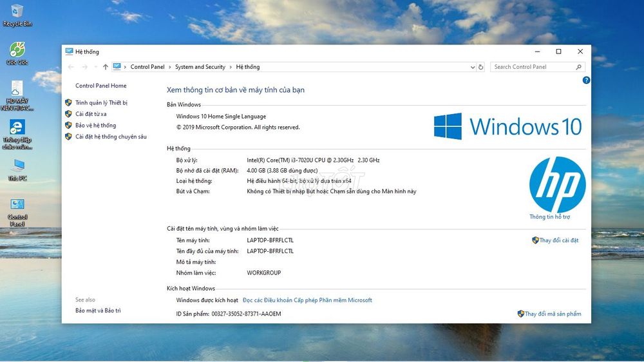Select the HD MÁY NÉN HITAC file icon
644x362 pixels.
(x=17, y=95)
